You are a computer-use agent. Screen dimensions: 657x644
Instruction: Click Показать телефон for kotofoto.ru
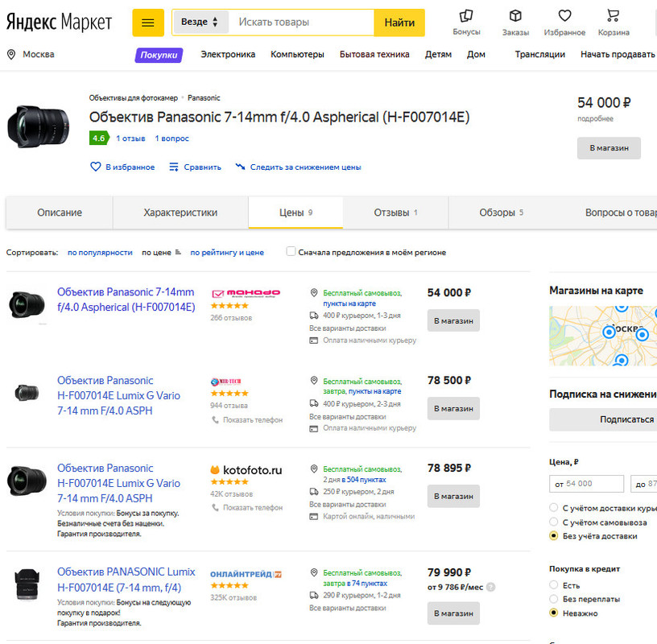click(x=253, y=507)
